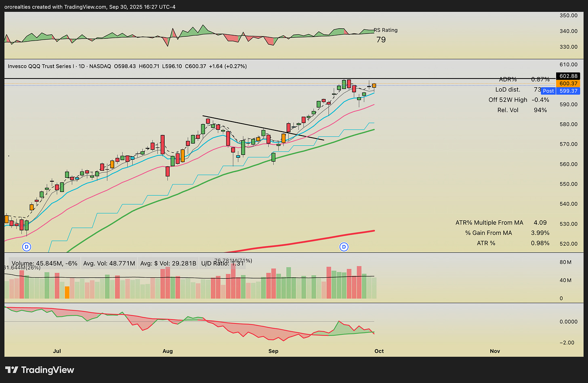
Task: Click the RS Rating value 79
Action: (381, 40)
